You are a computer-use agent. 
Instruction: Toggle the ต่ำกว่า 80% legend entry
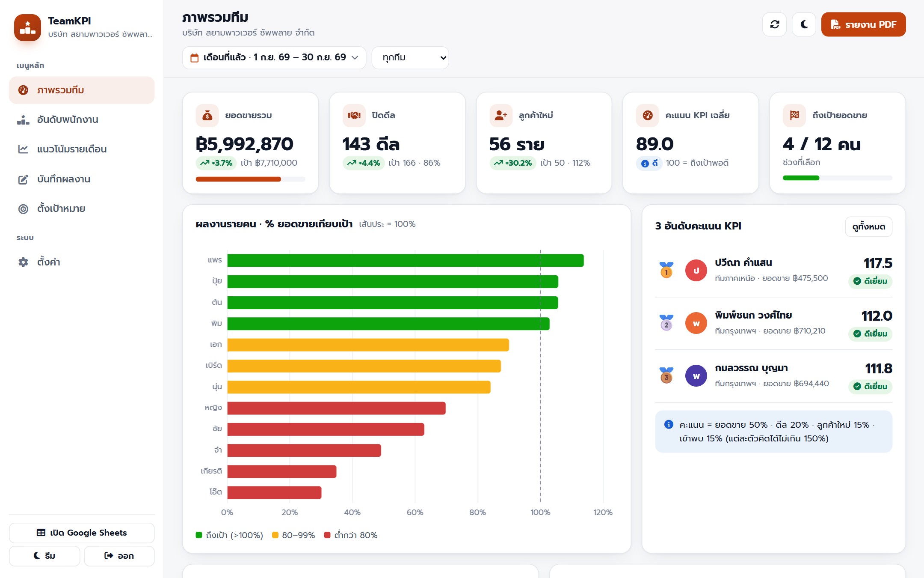[351, 535]
